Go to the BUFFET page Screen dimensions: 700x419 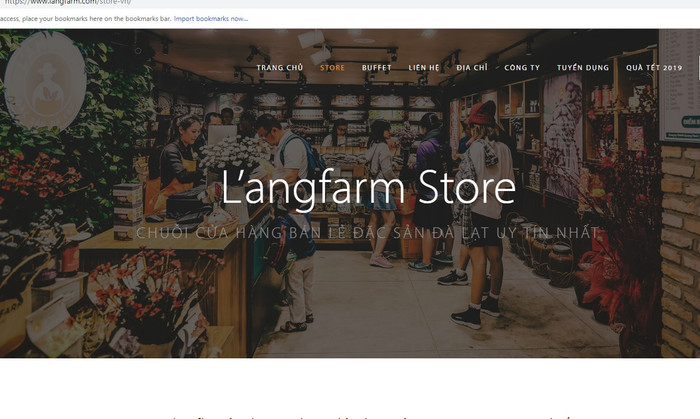(376, 67)
